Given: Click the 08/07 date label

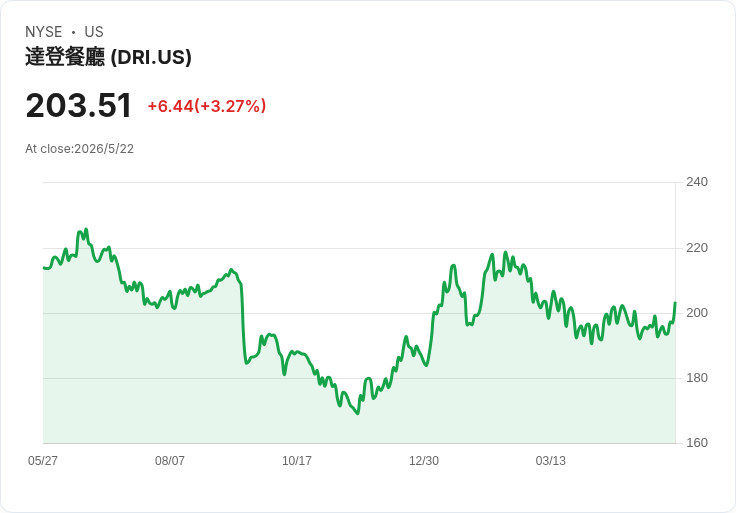Looking at the screenshot, I should tap(170, 461).
